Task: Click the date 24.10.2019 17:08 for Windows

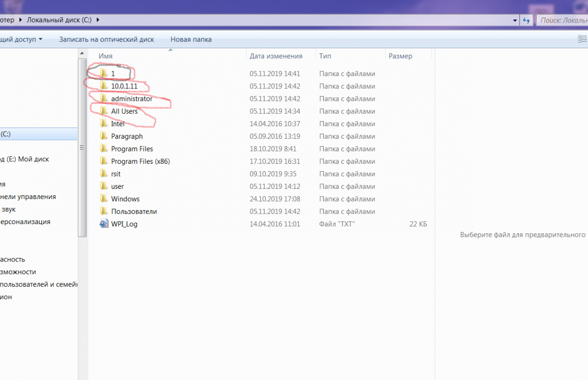Action: point(275,199)
